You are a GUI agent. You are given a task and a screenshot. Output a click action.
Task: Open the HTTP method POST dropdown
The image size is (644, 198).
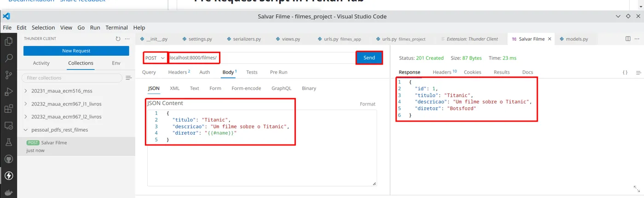[x=155, y=58]
